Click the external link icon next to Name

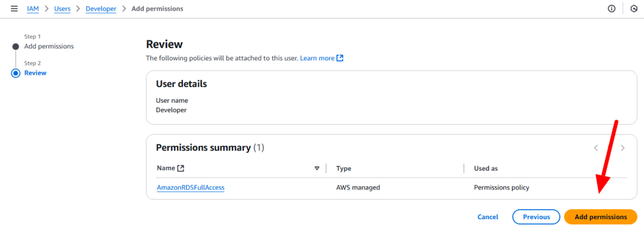[x=180, y=168]
